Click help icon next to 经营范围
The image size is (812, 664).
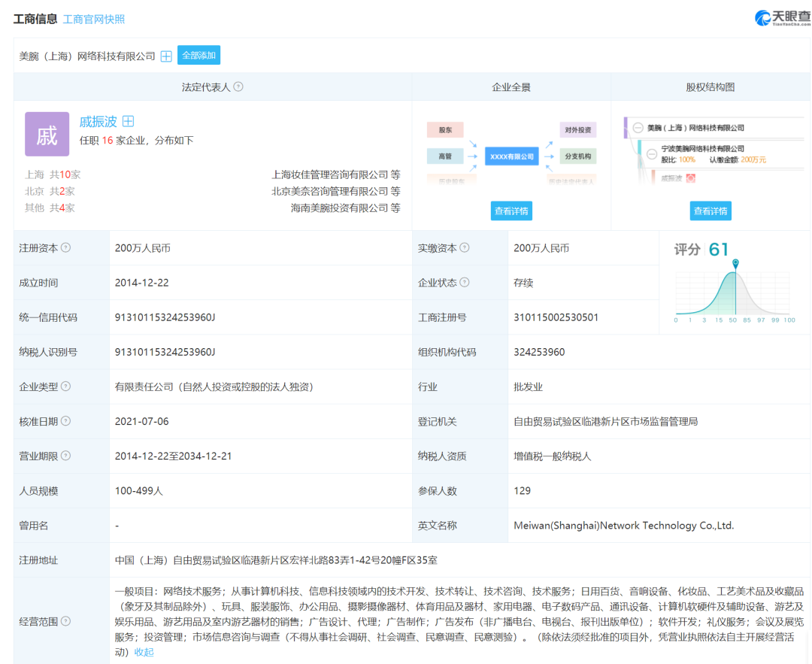pyautogui.click(x=65, y=621)
